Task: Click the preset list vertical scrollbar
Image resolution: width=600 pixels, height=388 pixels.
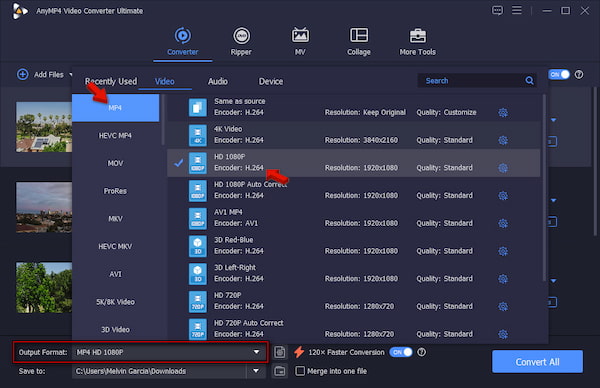Action: point(544,187)
